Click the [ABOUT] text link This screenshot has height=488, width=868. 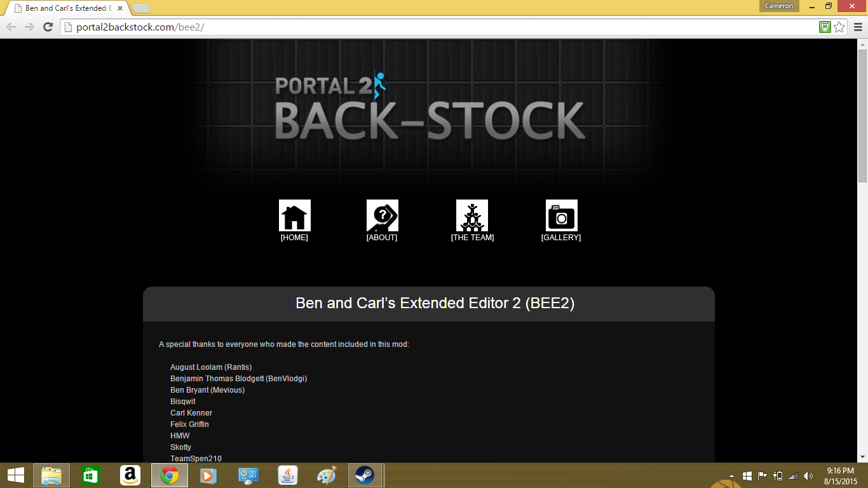[x=382, y=238]
